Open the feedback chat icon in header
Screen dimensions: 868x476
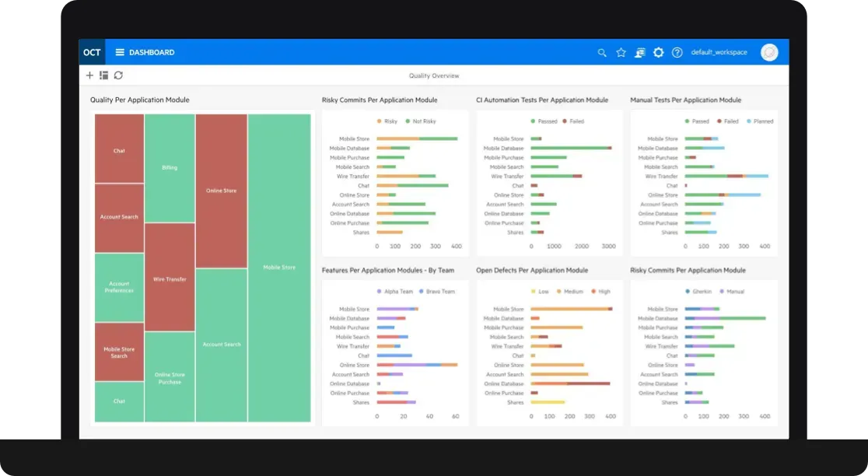coord(639,53)
